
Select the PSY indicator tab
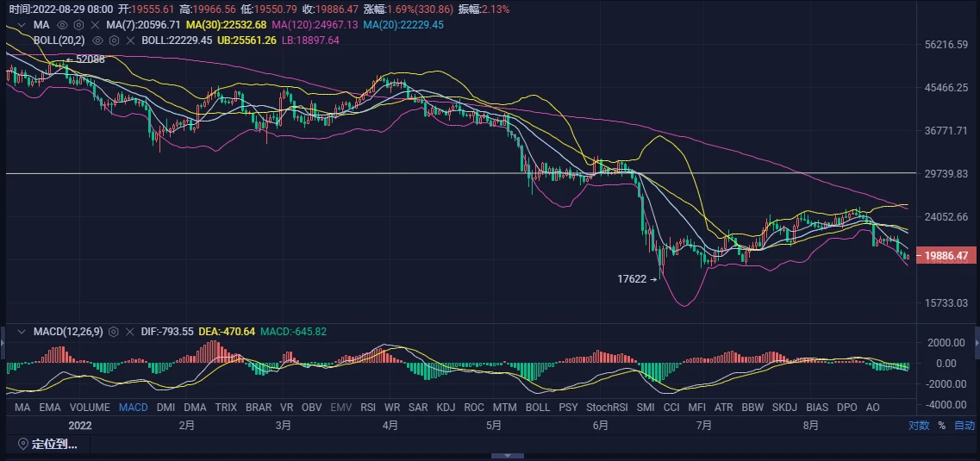[568, 408]
